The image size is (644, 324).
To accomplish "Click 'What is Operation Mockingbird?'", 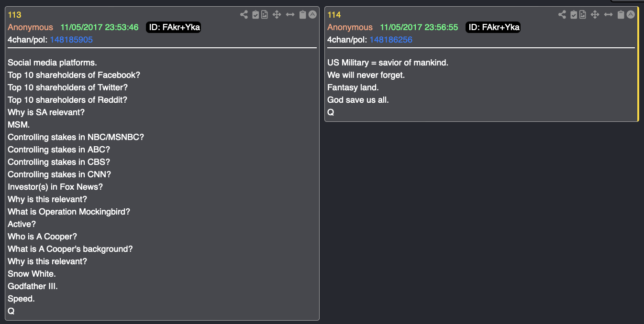I will [x=69, y=212].
